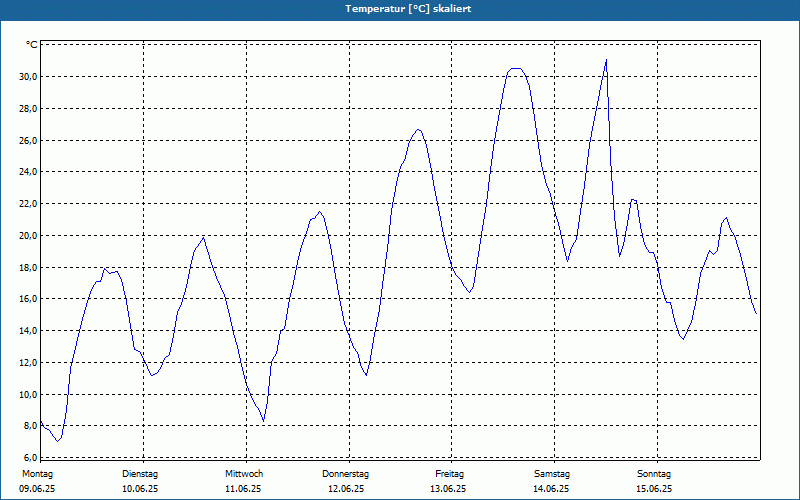Click the 14.06.25 date label

(x=551, y=489)
